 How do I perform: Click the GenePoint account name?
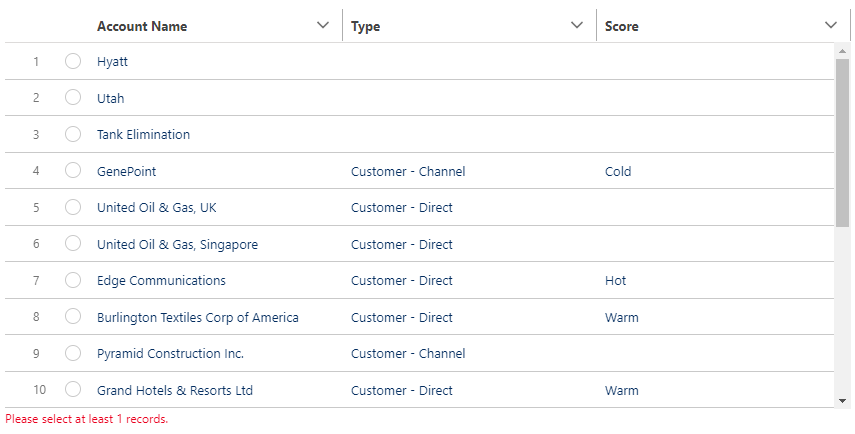tap(127, 171)
